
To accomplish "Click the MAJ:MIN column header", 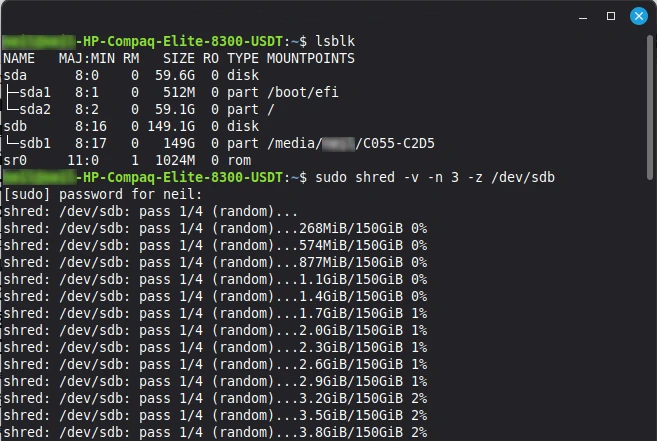I will pos(87,58).
